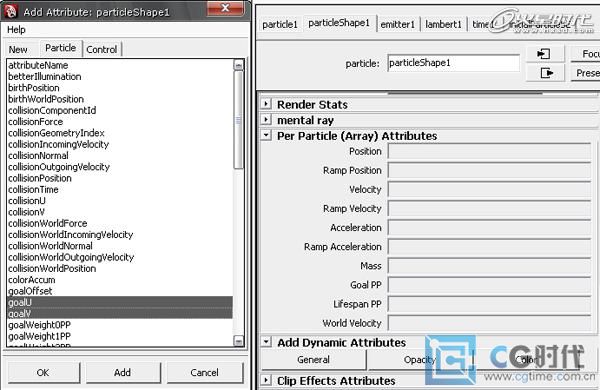
Task: Collapse Add Dynamic Attributes section
Action: point(266,342)
